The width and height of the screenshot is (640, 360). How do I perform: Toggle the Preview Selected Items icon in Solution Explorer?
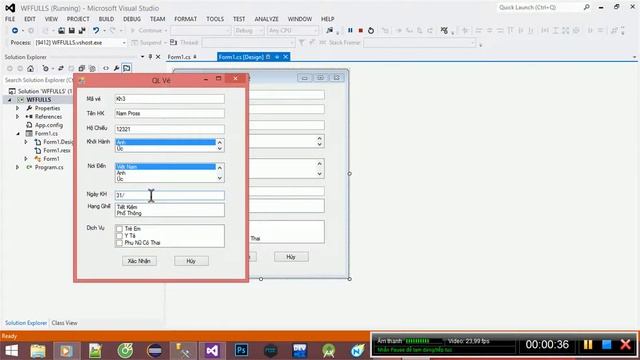127,69
